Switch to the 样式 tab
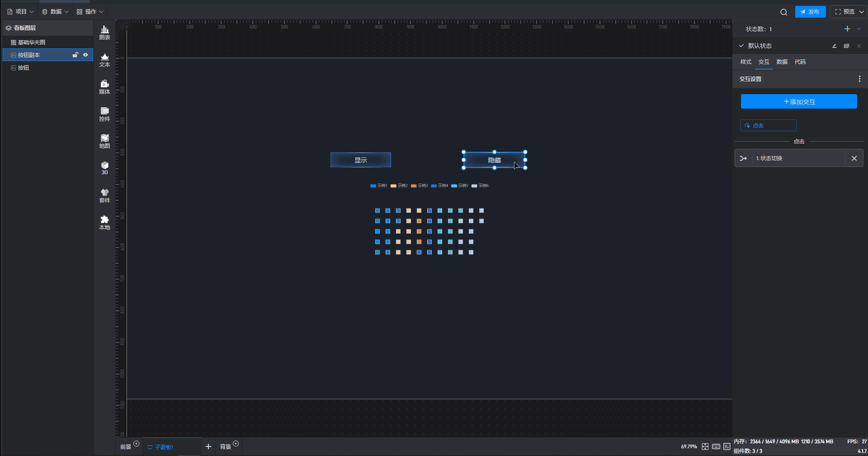Screen dimensions: 868x456 [x=746, y=62]
